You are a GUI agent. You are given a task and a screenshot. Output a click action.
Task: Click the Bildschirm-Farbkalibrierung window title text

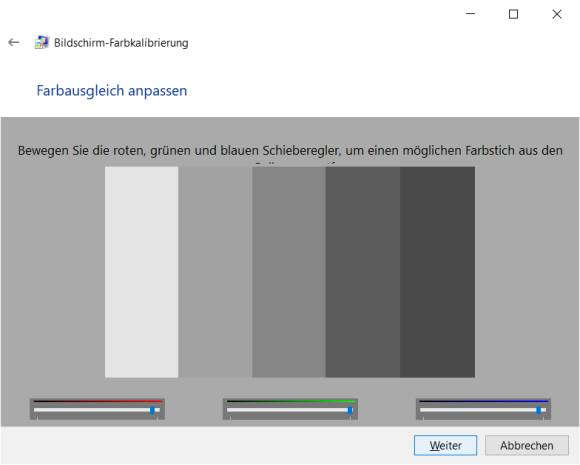pyautogui.click(x=121, y=43)
